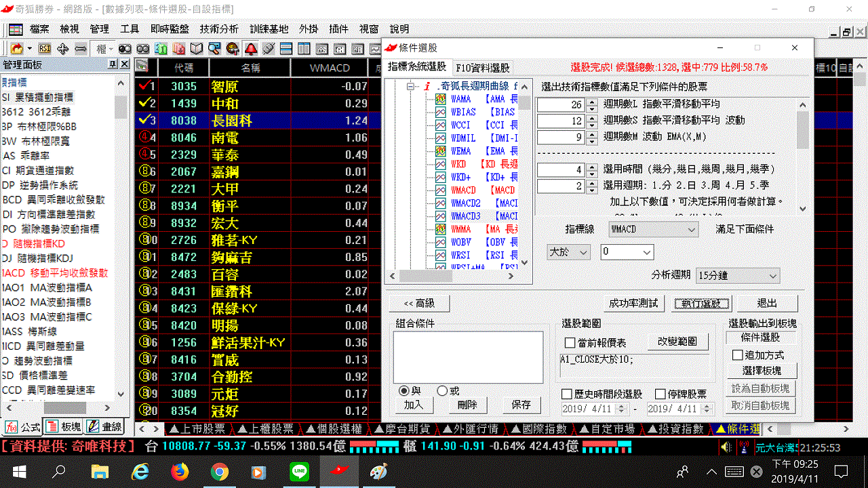This screenshot has height=488, width=868.
Task: Click the 執行選股 button
Action: tap(701, 303)
